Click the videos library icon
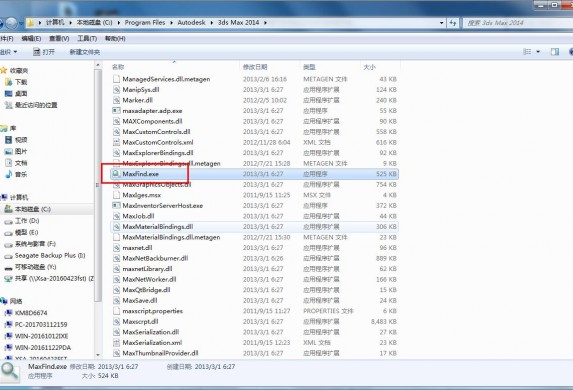This screenshot has width=573, height=390. [x=8, y=140]
